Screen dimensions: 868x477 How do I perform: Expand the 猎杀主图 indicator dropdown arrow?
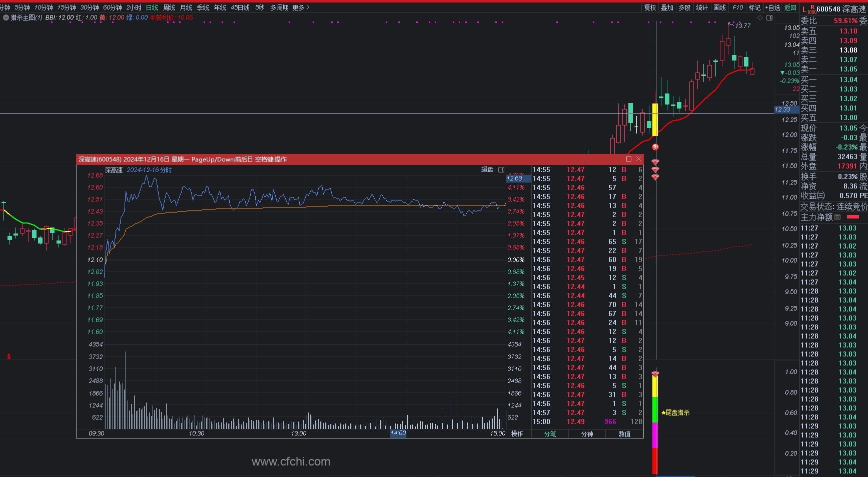[x=6, y=17]
